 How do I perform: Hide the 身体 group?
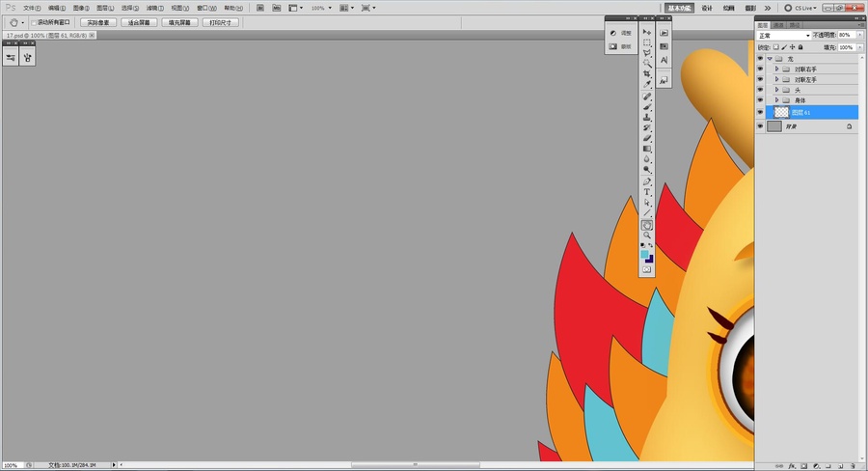pos(760,100)
